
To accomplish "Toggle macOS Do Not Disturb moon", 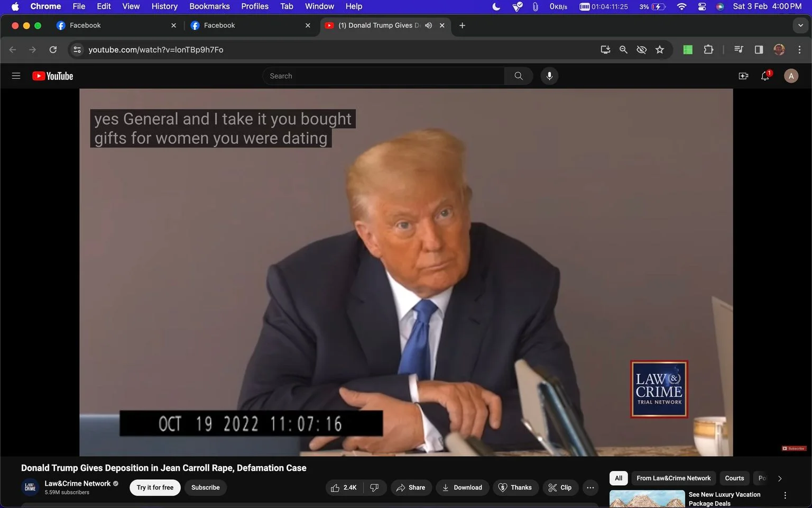I will (x=496, y=6).
